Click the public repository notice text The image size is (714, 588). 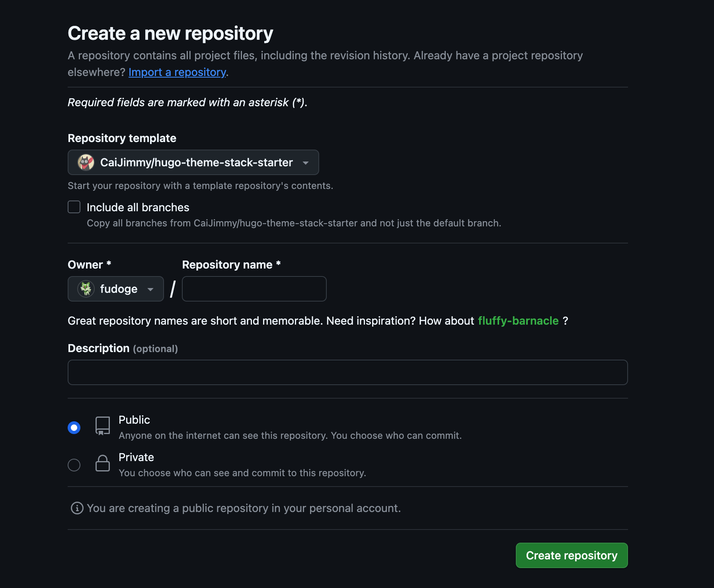click(243, 508)
